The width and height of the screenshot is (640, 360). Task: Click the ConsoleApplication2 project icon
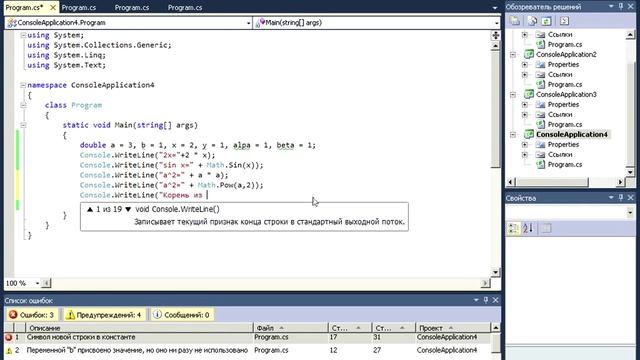529,54
